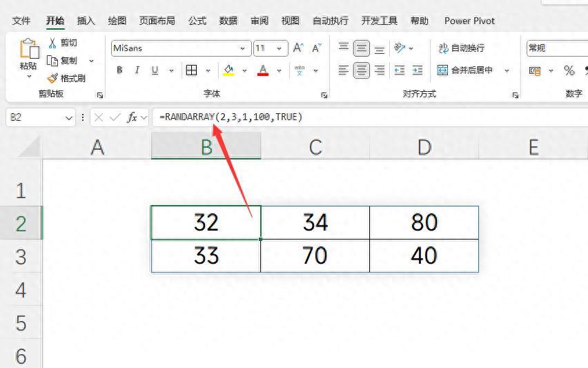Open Alignment settings dialog launcher

pyautogui.click(x=516, y=95)
